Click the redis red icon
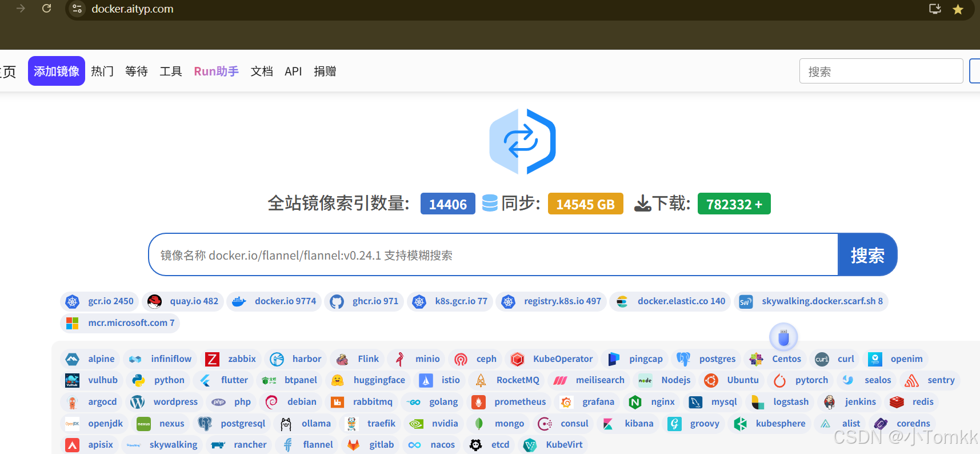 [897, 402]
